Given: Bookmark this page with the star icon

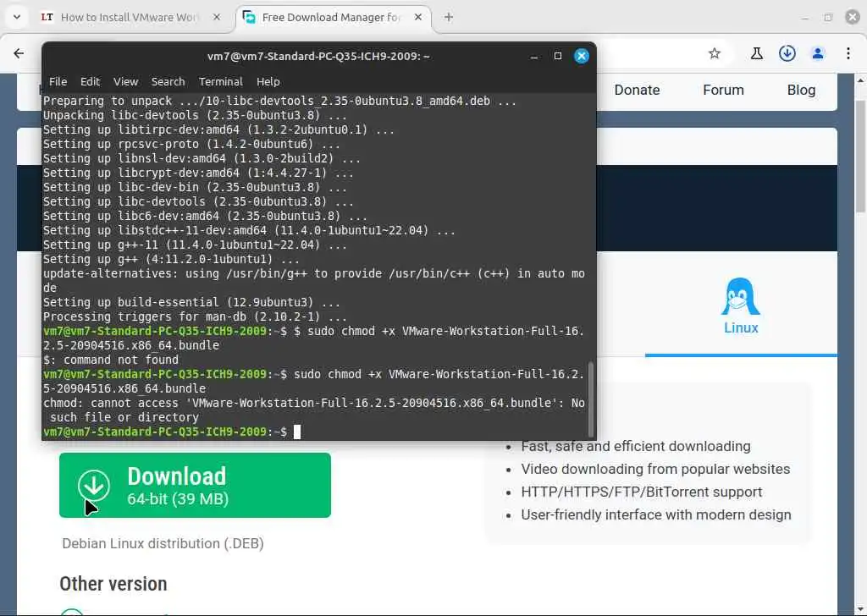Looking at the screenshot, I should [715, 53].
